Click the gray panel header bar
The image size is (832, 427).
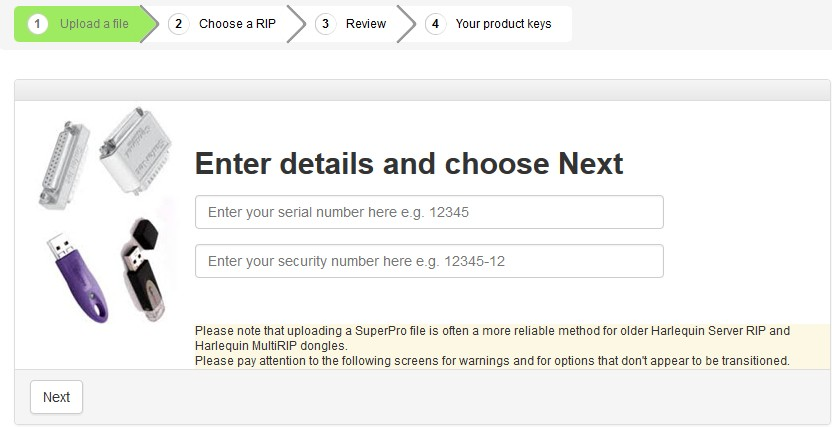pyautogui.click(x=422, y=90)
